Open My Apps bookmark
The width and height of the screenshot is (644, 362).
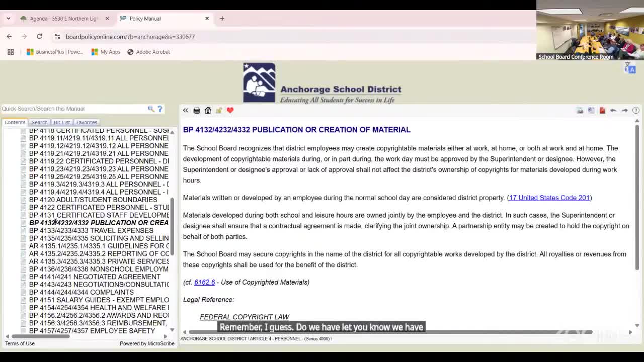pos(106,52)
